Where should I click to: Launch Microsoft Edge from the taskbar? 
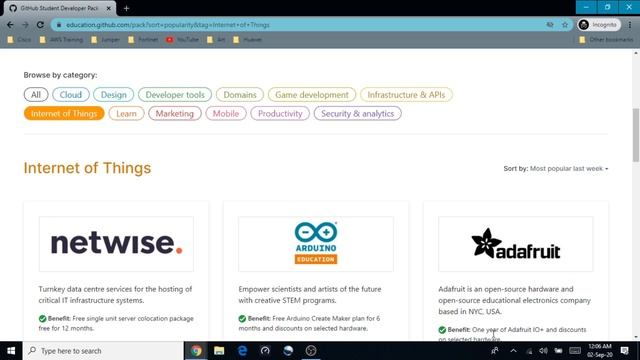[x=242, y=351]
